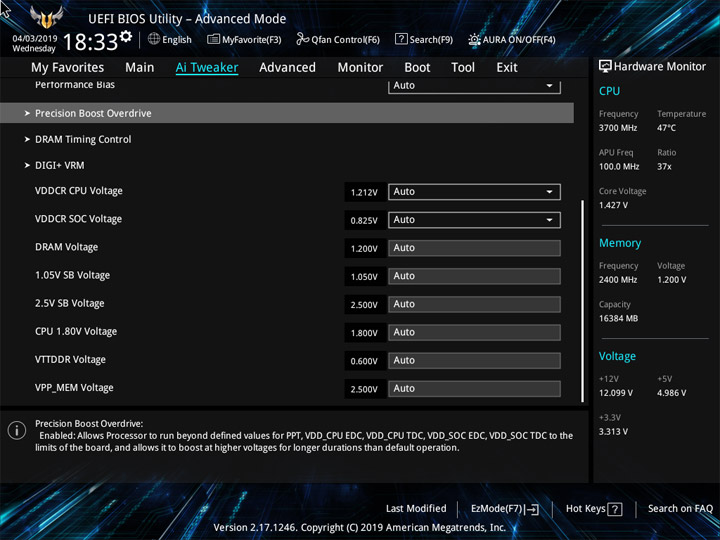720x540 pixels.
Task: Click the 100.0 MHz APU Freq value
Action: point(619,166)
